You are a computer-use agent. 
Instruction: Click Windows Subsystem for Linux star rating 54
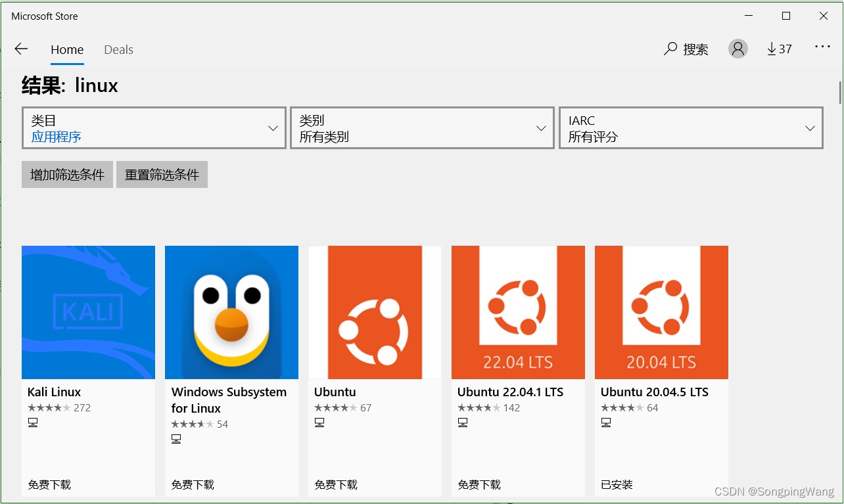click(x=200, y=424)
